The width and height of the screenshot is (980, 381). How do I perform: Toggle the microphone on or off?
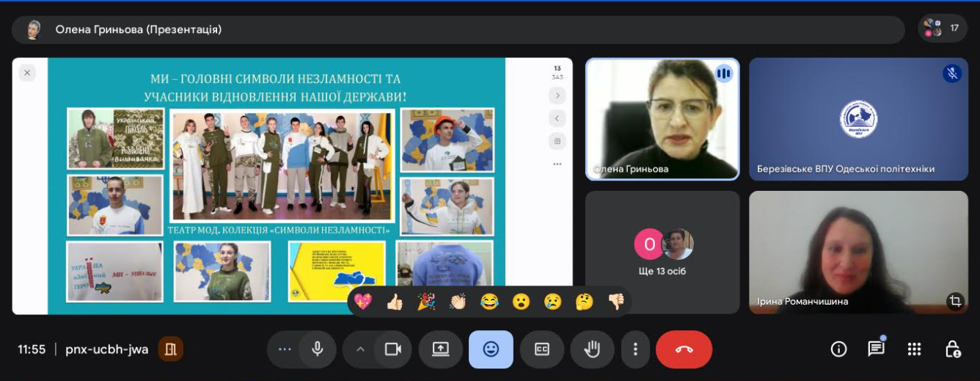318,349
